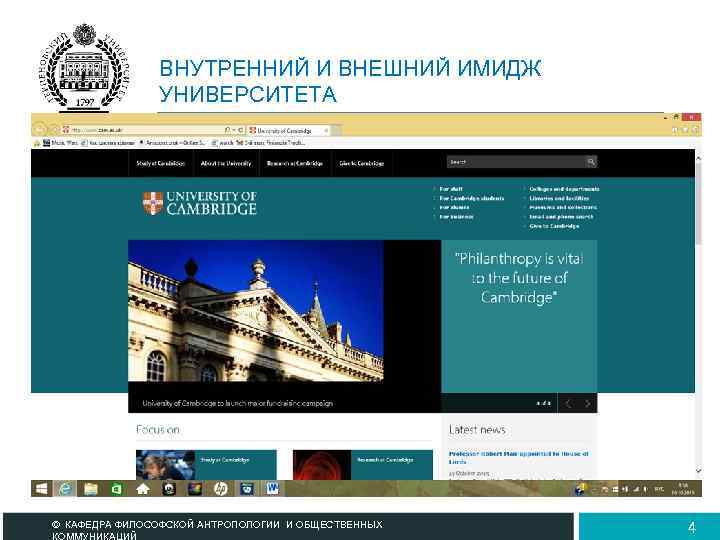The height and width of the screenshot is (540, 720).
Task: Click the University of Cambridge logo
Action: [199, 203]
